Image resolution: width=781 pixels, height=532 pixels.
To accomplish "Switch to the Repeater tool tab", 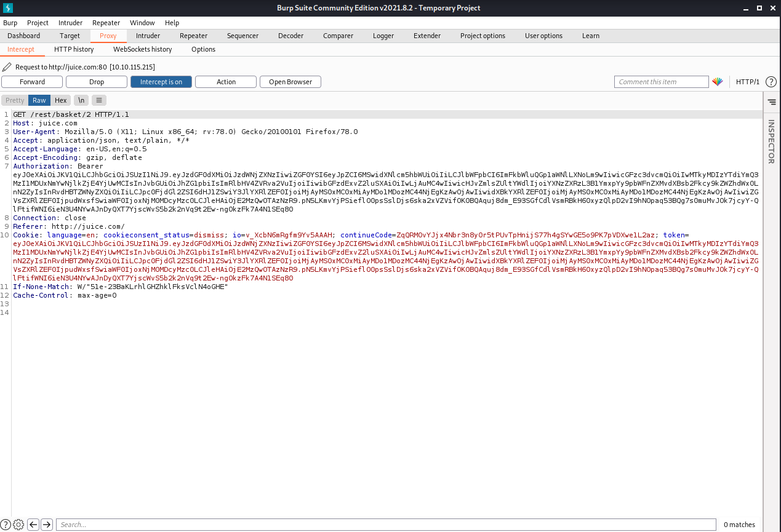I will click(194, 36).
